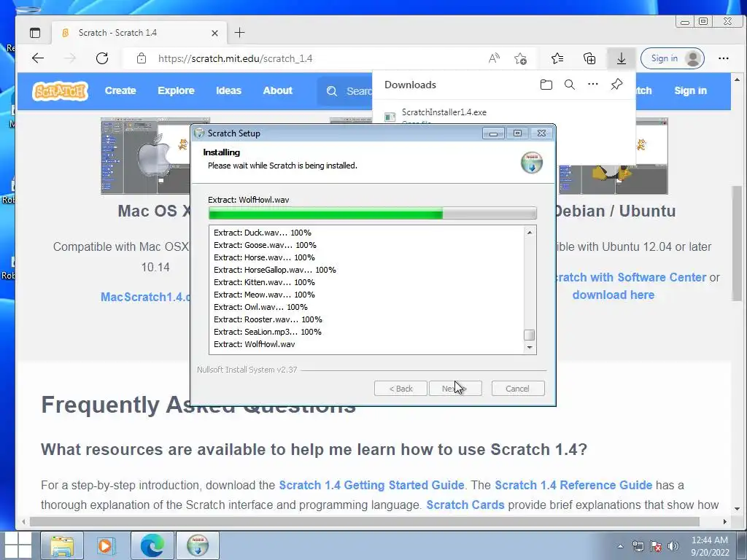Image resolution: width=747 pixels, height=560 pixels.
Task: Click the Scratch logo on the website
Action: click(x=60, y=90)
